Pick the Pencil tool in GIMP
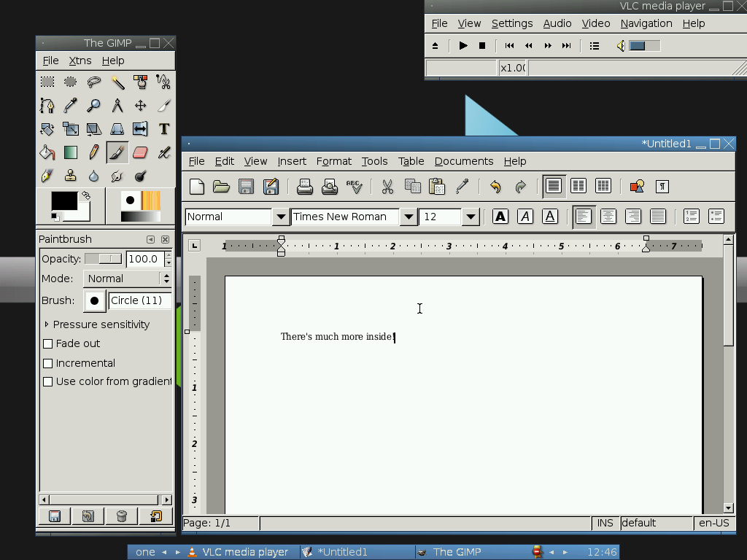 click(94, 152)
